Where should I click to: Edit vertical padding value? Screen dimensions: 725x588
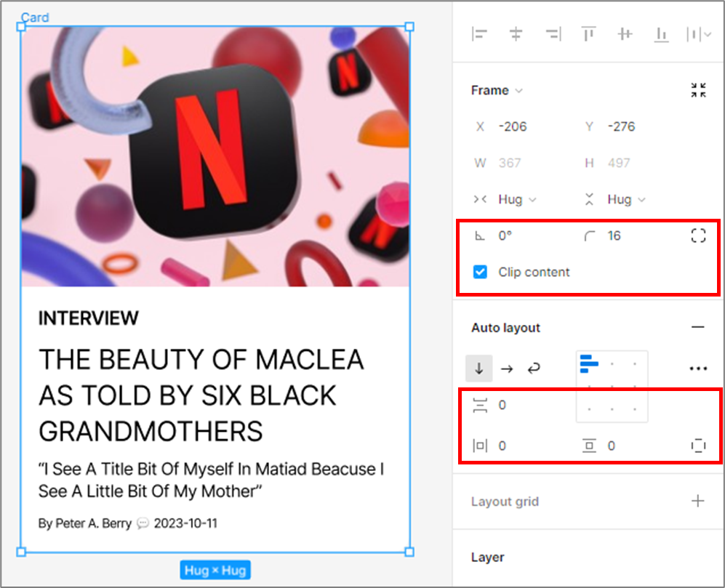(x=612, y=446)
